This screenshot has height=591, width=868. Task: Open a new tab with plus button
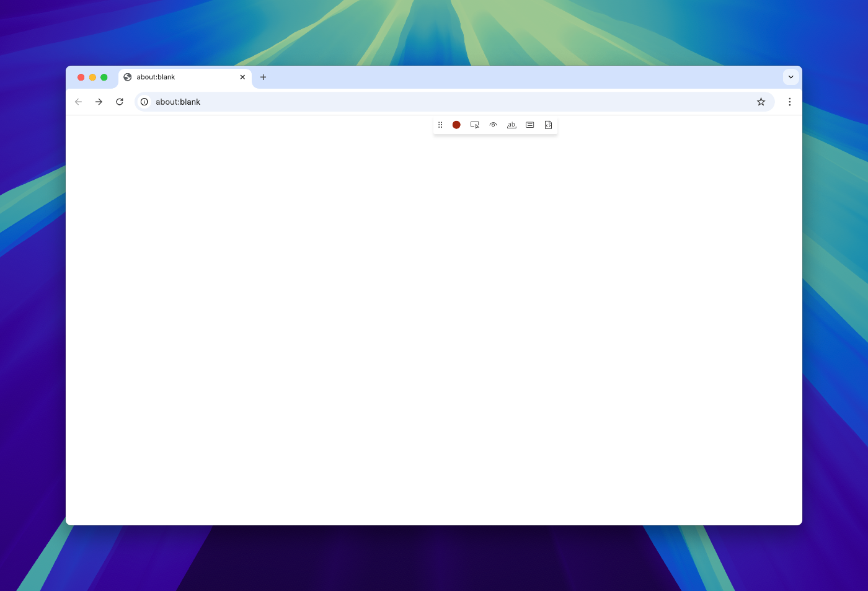(x=263, y=78)
